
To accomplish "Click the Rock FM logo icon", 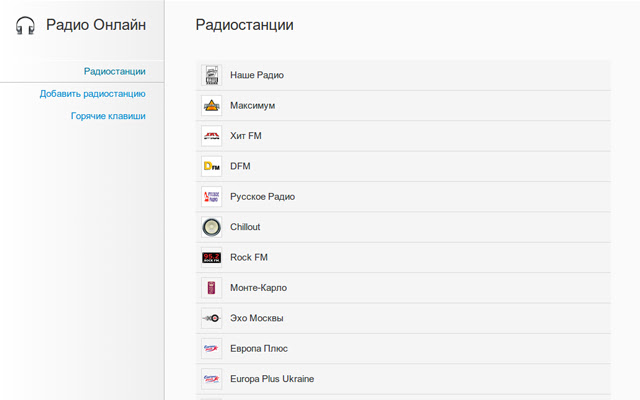I will pyautogui.click(x=211, y=257).
